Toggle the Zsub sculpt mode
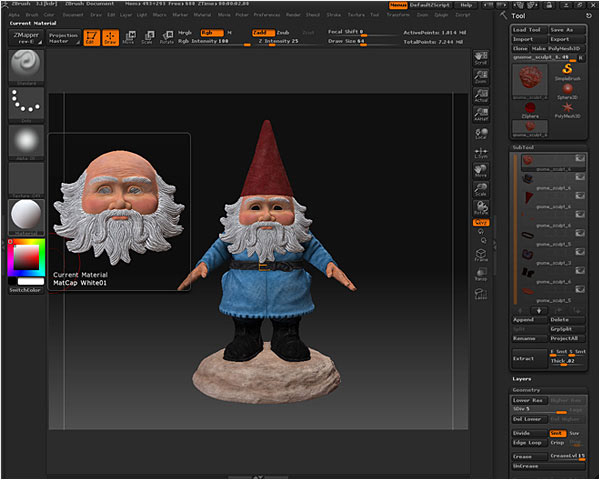 coord(283,33)
